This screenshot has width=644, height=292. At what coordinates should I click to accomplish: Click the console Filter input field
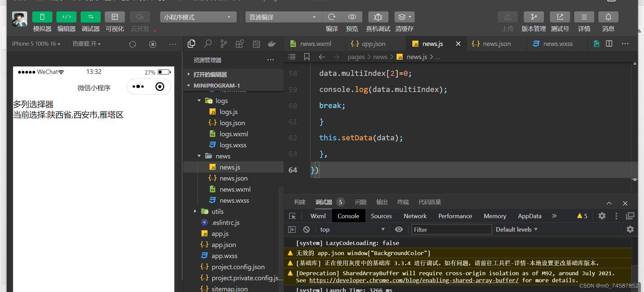pos(451,230)
